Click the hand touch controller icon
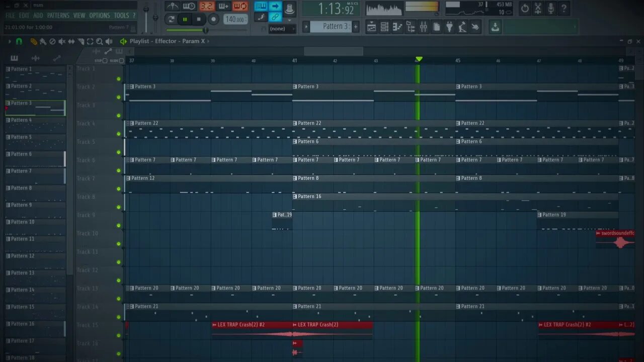The height and width of the screenshot is (362, 644). [475, 27]
